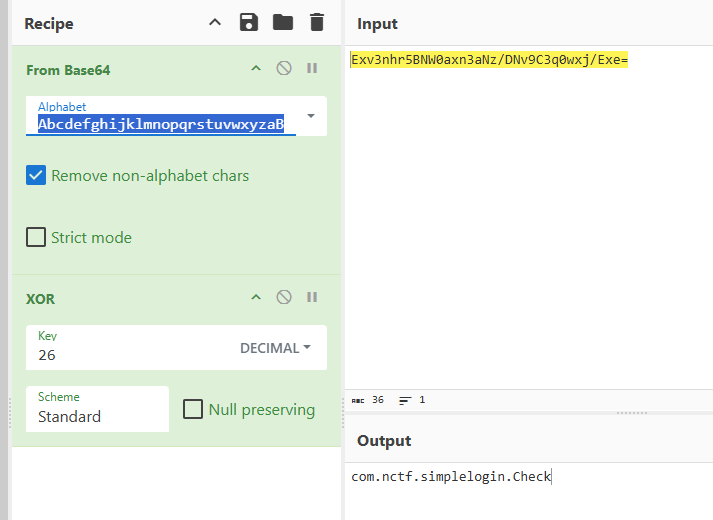Disable the From Base64 operation
Image resolution: width=713 pixels, height=520 pixels.
click(x=284, y=69)
